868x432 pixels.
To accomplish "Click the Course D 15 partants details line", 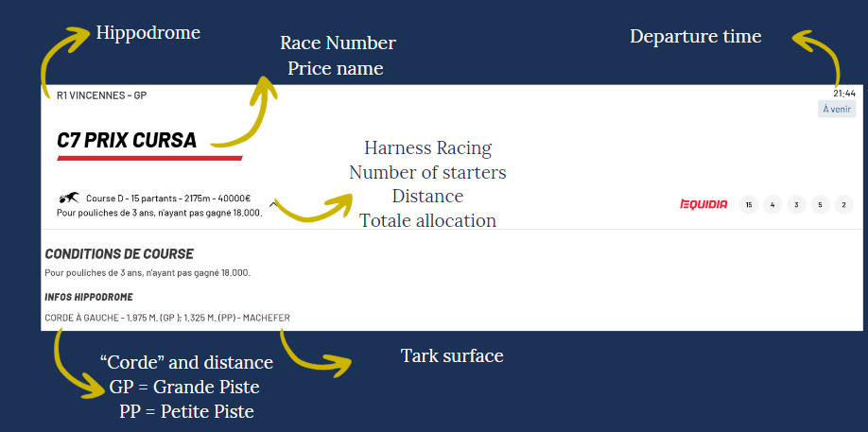I will (x=168, y=198).
